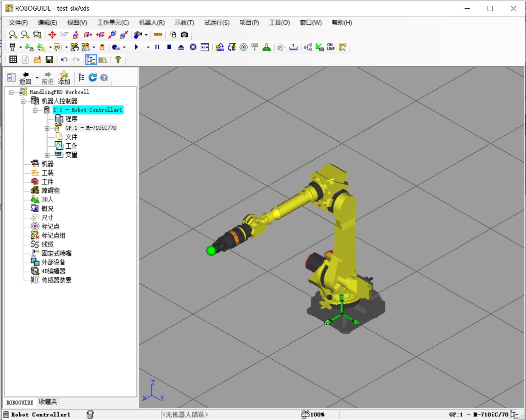Screen dimensions: 526x420
Task: Stop the program with square icon
Action: click(169, 47)
